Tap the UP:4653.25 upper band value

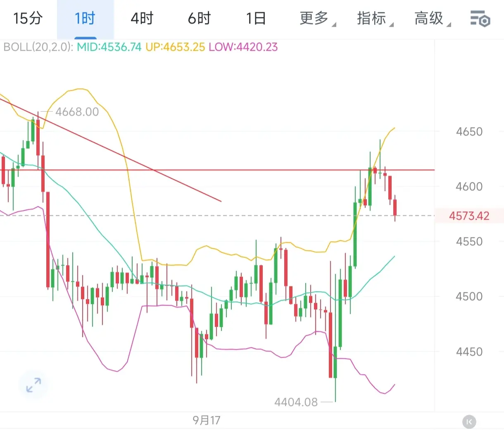pos(175,47)
